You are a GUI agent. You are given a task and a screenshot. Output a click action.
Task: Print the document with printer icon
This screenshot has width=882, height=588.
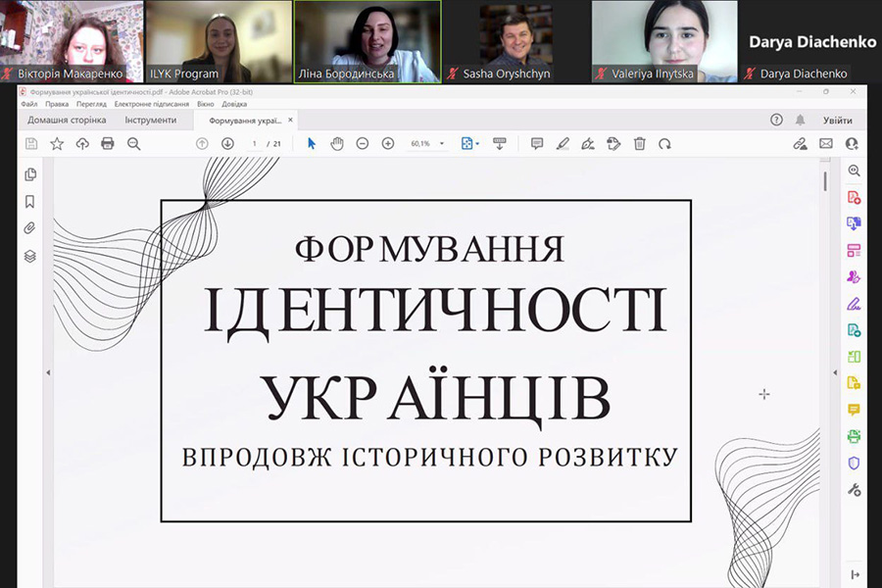[x=108, y=143]
